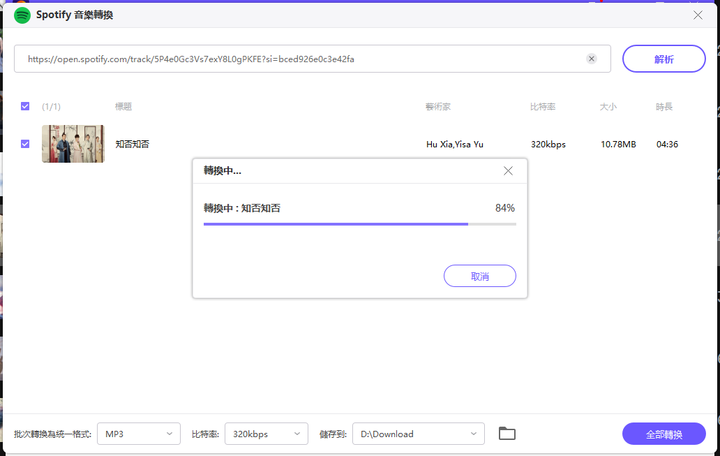The image size is (720, 456).
Task: Click the conversion progress bar
Action: coord(360,224)
